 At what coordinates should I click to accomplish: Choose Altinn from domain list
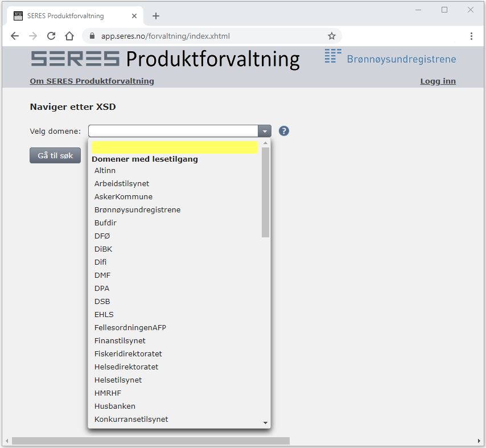175,171
